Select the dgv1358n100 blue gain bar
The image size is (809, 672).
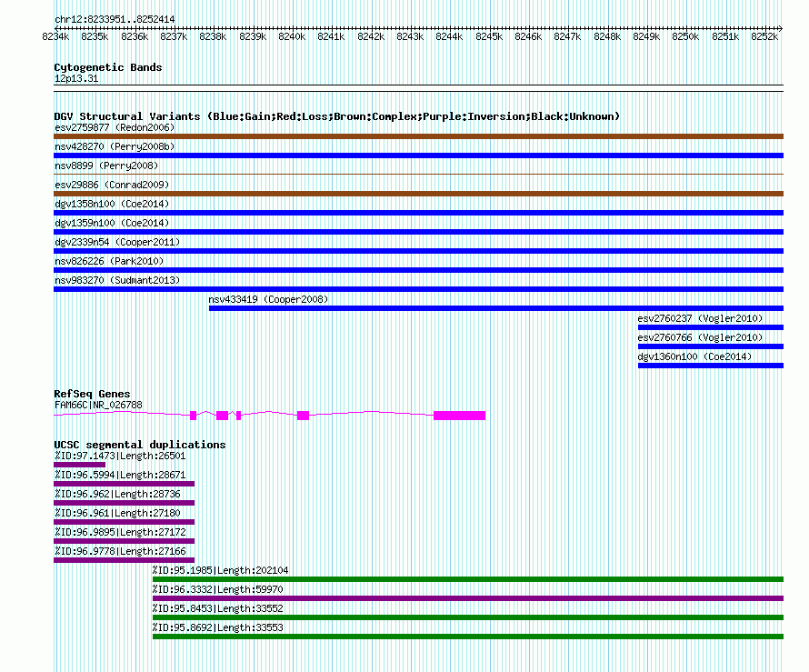point(418,213)
